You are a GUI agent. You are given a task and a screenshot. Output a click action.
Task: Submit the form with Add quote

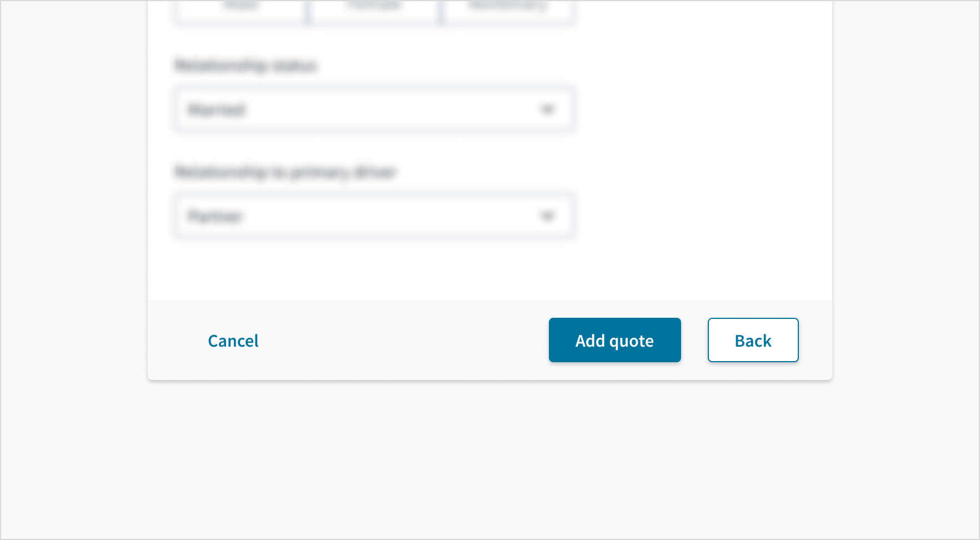614,340
